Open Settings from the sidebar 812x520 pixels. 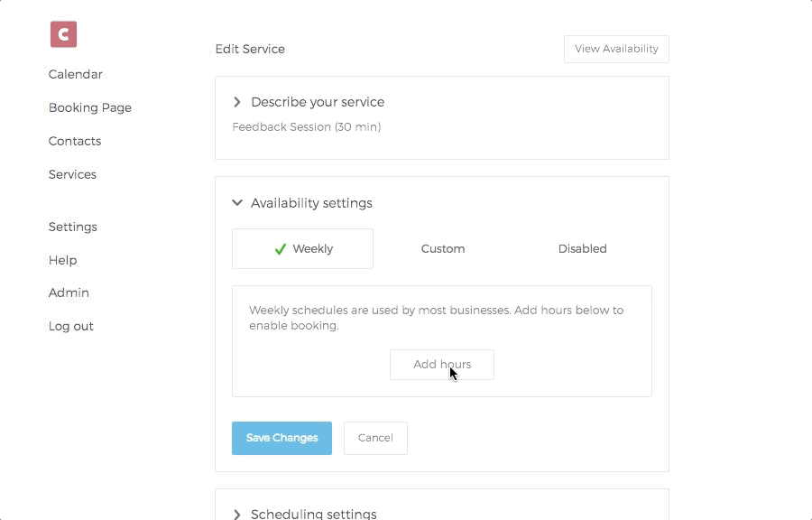click(73, 227)
